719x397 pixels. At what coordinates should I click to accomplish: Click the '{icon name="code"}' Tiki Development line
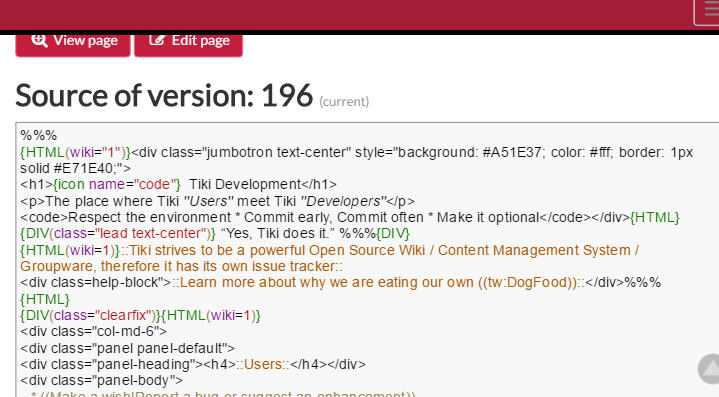pos(178,185)
